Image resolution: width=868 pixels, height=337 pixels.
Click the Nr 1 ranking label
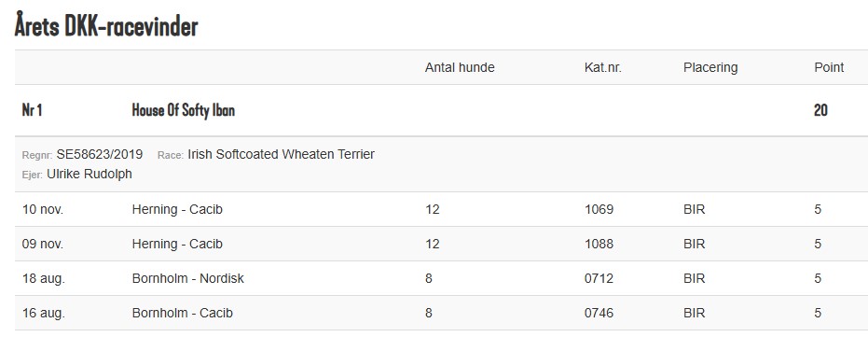click(32, 110)
